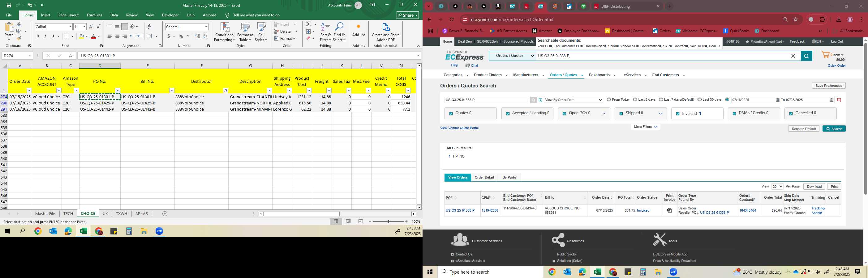Toggle the Invoiced 1 checkbox
868x278 pixels.
pos(678,114)
